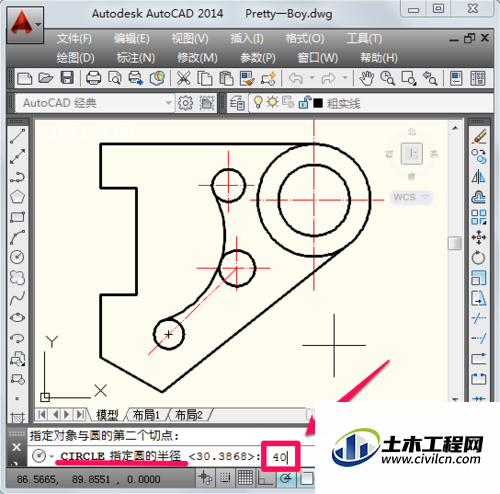
Task: Open the 绘图(D) menu
Action: [x=75, y=58]
